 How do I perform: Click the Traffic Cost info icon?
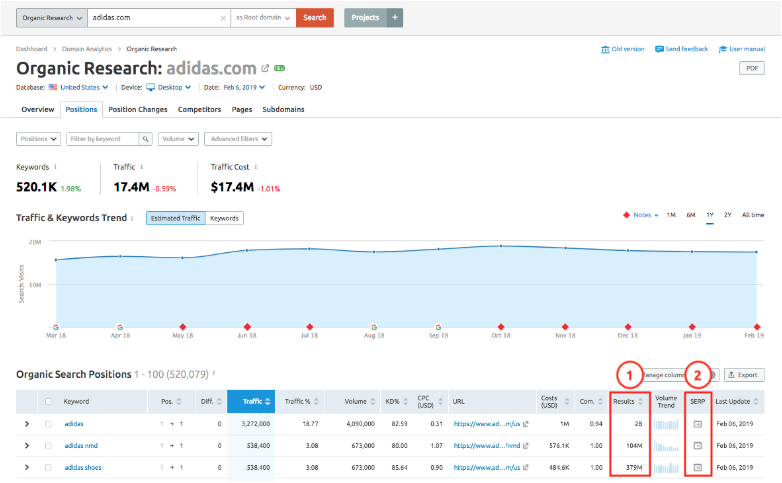[256, 167]
